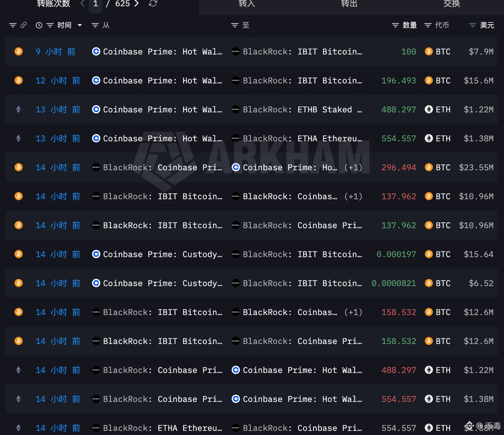The image size is (504, 435).
Task: Expand the (+1) badge in the red 137.962 row
Action: (353, 196)
